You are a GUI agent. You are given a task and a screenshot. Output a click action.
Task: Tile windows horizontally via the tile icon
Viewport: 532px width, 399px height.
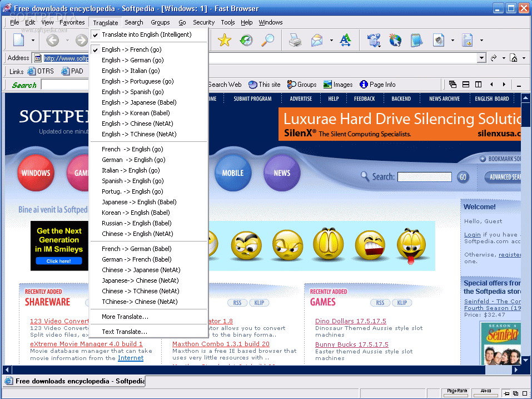[466, 83]
